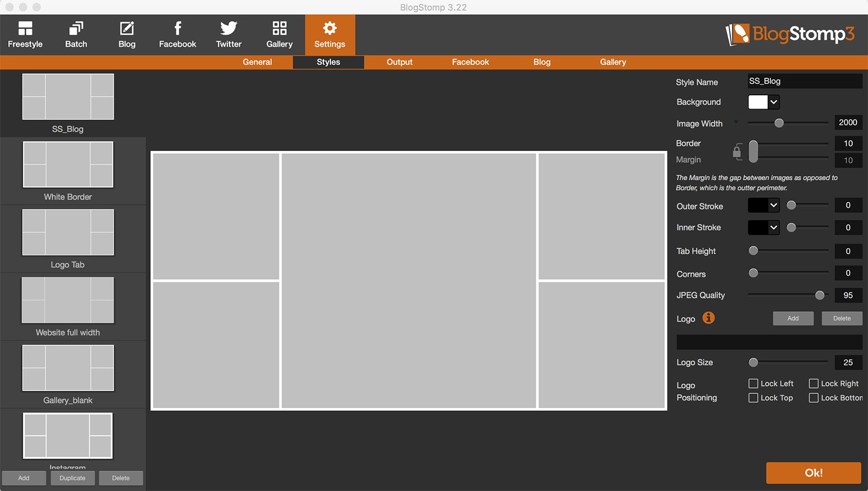Select the Instagram style thumbnail
This screenshot has height=491, width=868.
68,436
